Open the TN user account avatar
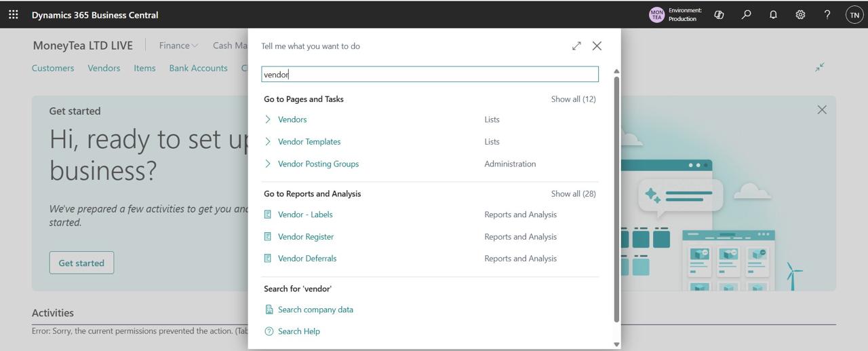This screenshot has height=351, width=868. [x=854, y=14]
